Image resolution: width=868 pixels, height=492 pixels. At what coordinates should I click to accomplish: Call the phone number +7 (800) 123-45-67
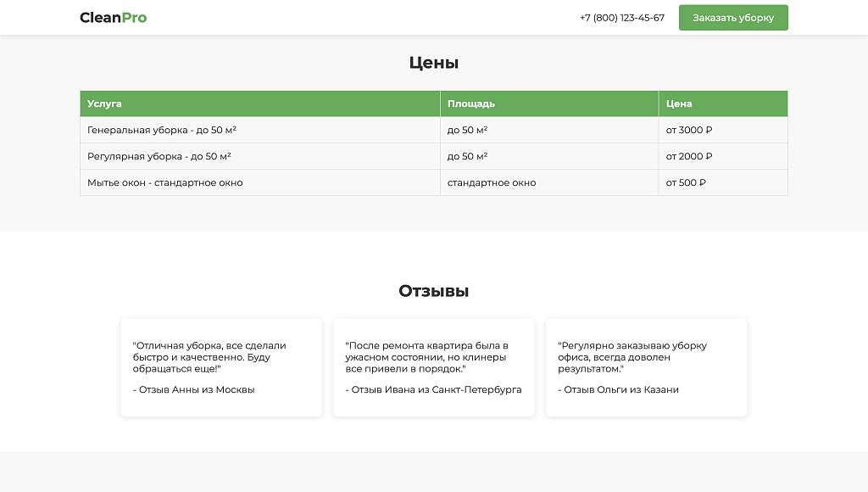(x=621, y=17)
